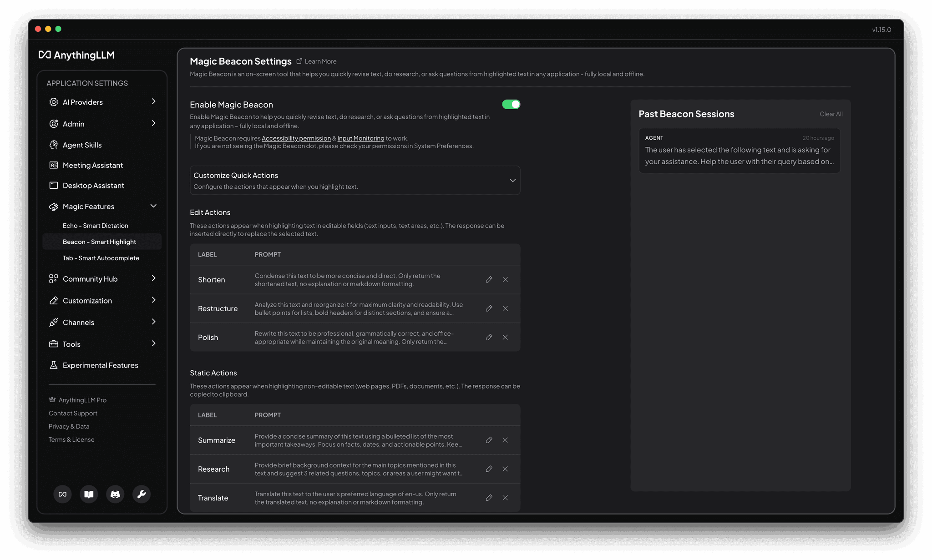Click the Community Hub grid icon
Viewport: 932px width, 560px height.
pyautogui.click(x=54, y=278)
